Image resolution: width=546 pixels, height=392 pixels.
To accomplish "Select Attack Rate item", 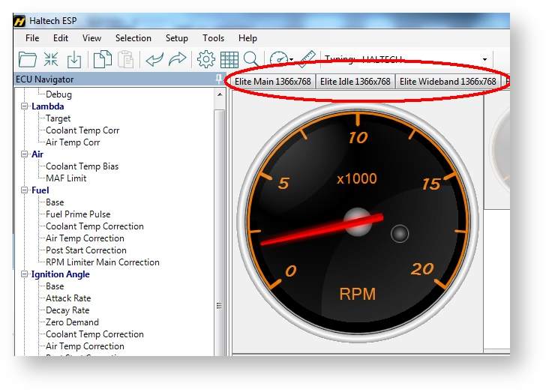I will coord(68,298).
